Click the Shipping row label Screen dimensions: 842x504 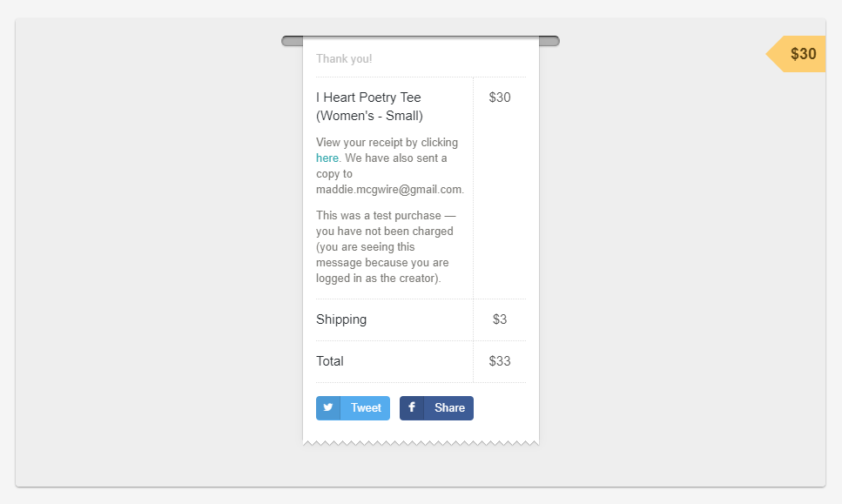point(341,319)
